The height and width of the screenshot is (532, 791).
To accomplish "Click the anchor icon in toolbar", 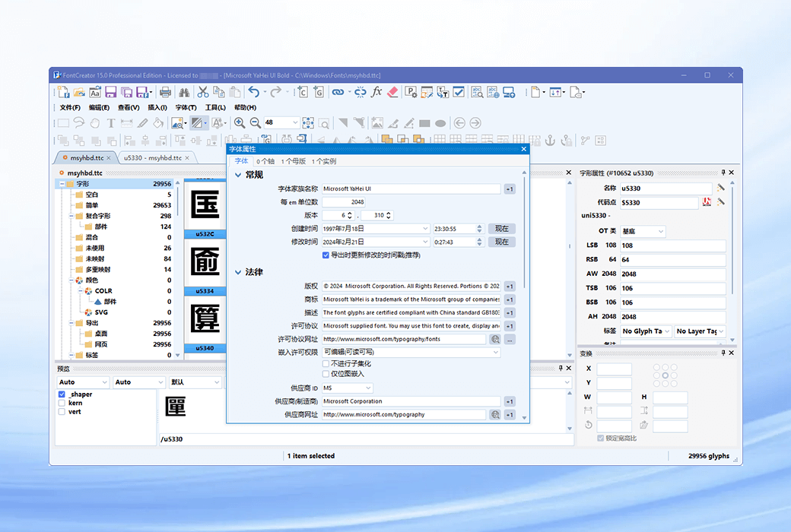I will tap(551, 140).
